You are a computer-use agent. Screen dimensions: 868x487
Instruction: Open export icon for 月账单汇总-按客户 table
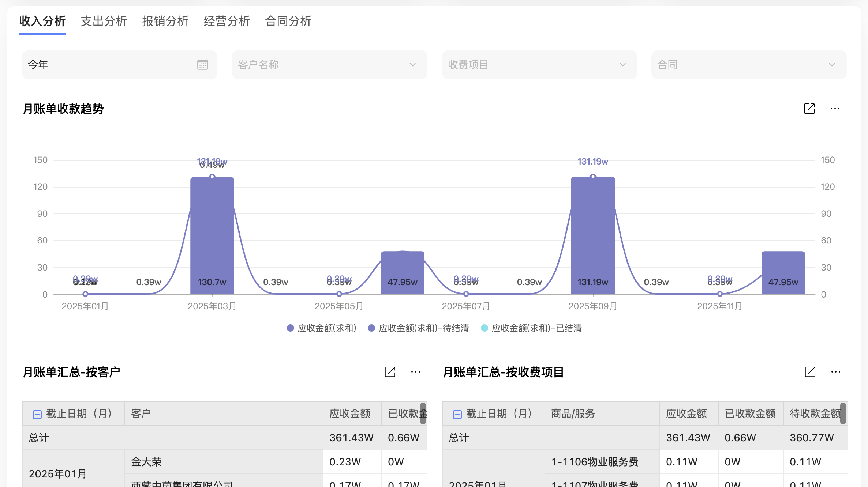tap(390, 372)
